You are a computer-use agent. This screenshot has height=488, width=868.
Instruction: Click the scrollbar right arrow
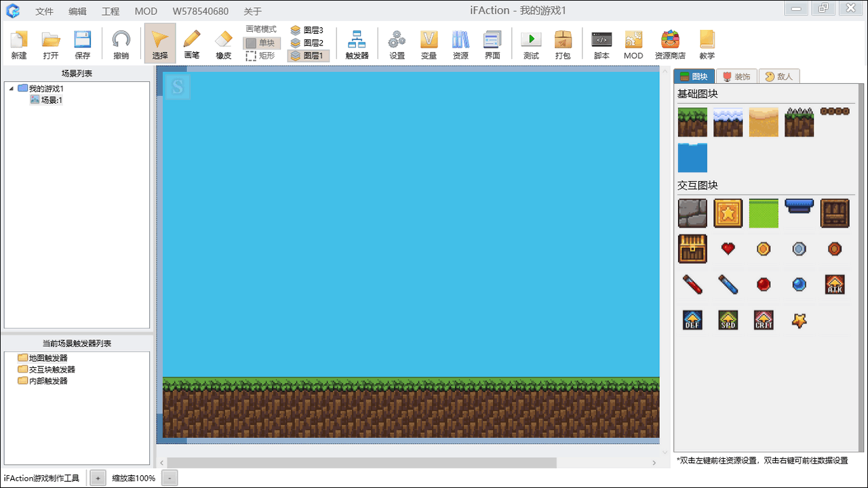tap(654, 463)
